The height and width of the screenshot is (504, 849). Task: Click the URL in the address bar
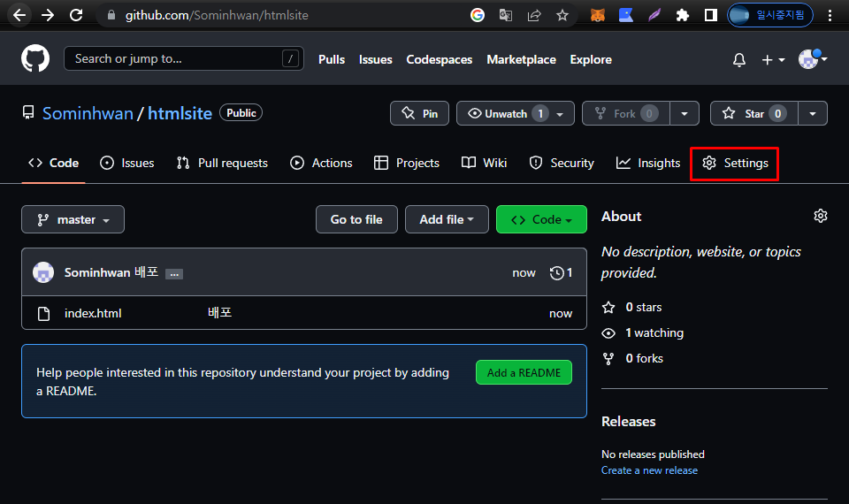click(217, 15)
